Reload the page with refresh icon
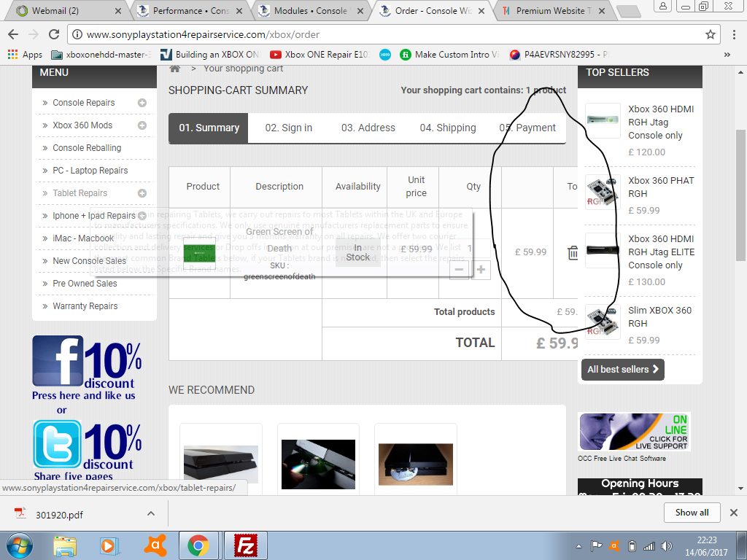The image size is (747, 560). (x=54, y=34)
